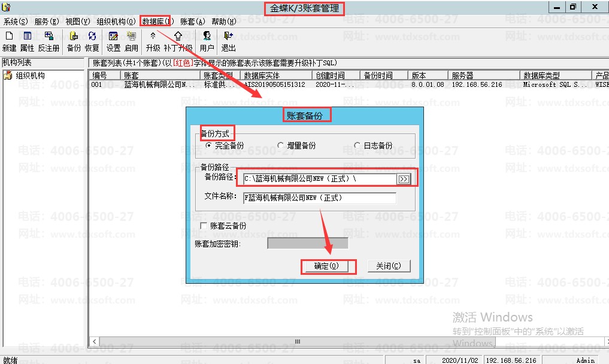The width and height of the screenshot is (609, 364).
Task: Click the 192.168.56.216 server cell in list
Action: [477, 84]
